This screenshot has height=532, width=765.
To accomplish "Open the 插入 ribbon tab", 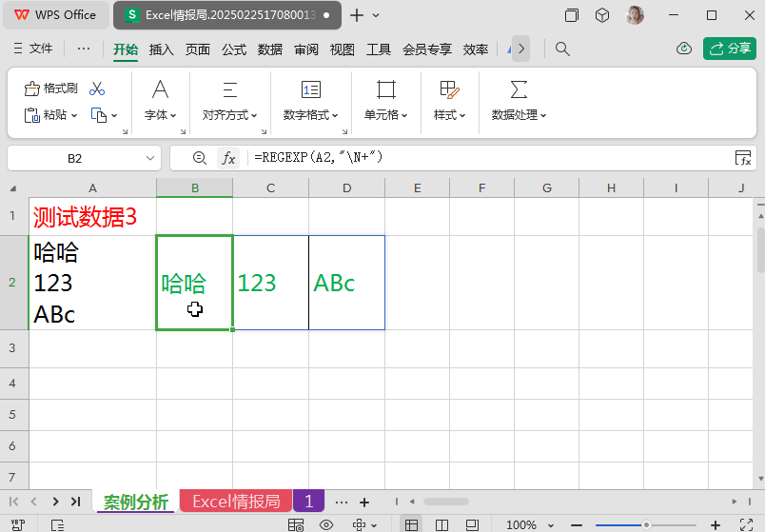I will (162, 49).
